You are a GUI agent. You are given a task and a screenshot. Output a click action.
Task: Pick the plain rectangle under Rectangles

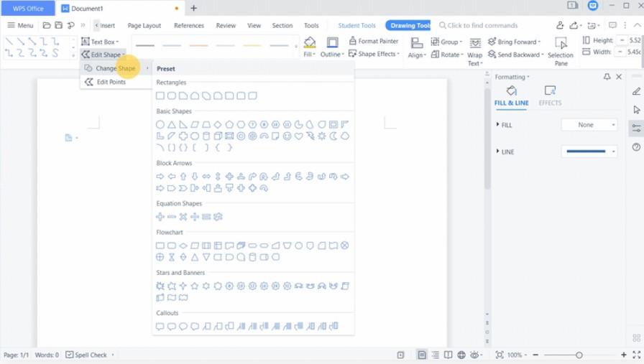coord(160,95)
